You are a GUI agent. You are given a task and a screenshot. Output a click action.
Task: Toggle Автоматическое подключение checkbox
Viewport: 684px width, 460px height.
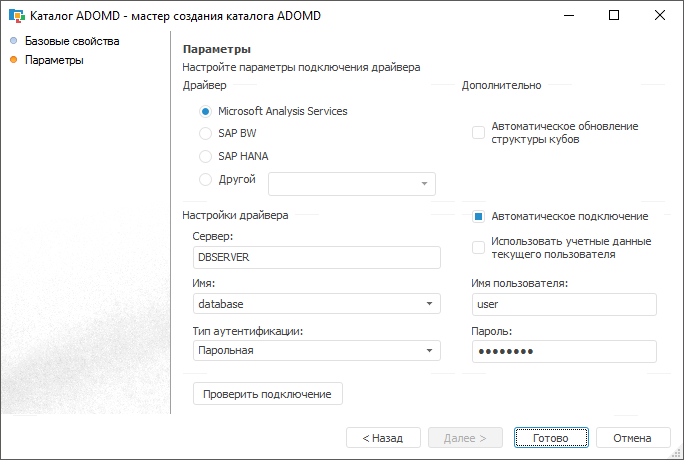478,216
